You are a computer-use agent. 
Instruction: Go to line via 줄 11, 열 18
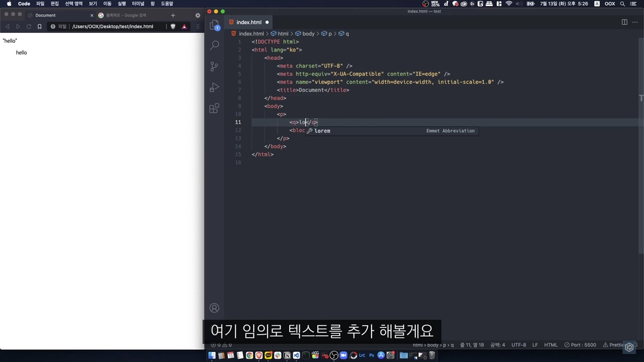[x=472, y=345]
